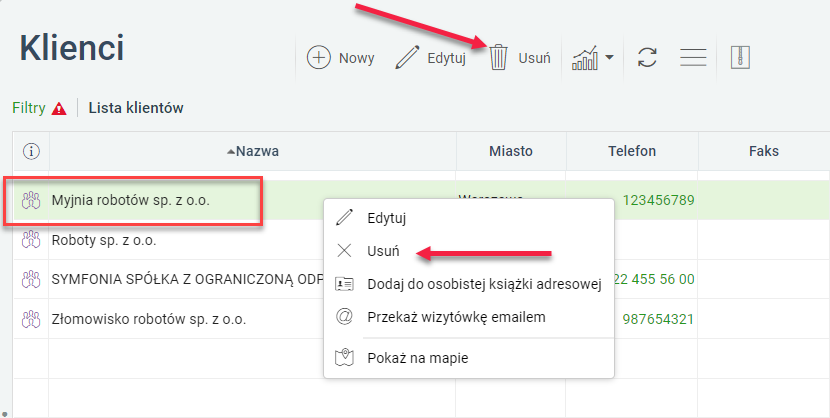Click phone number 123456789
830x418 pixels.
(658, 201)
